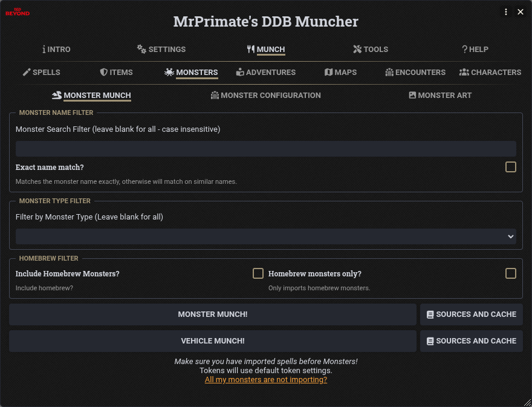This screenshot has width=532, height=407.
Task: Enable the Exact name match checkbox
Action: pos(511,167)
